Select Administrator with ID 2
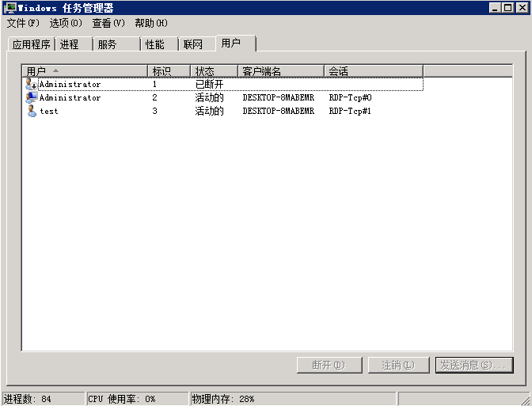This screenshot has height=406, width=532. tap(70, 97)
